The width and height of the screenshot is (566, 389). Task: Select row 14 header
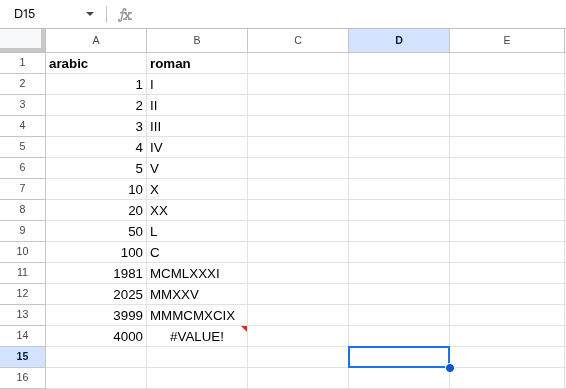22,336
